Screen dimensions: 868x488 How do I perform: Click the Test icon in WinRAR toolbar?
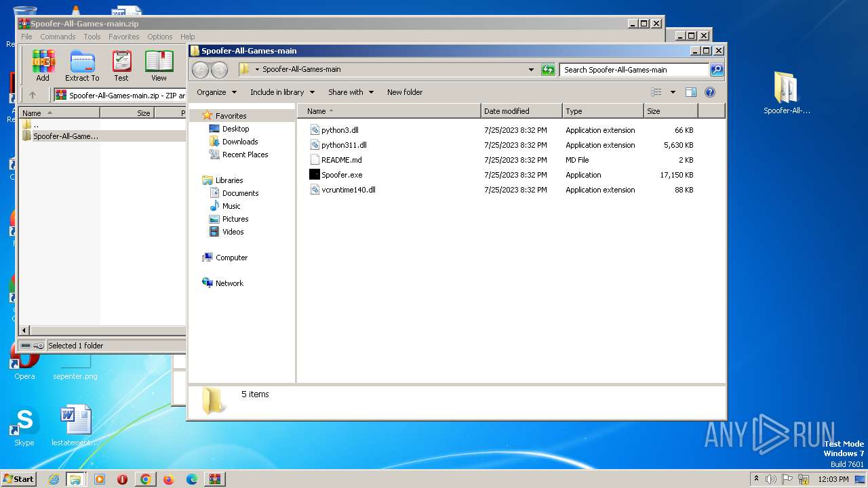click(121, 66)
